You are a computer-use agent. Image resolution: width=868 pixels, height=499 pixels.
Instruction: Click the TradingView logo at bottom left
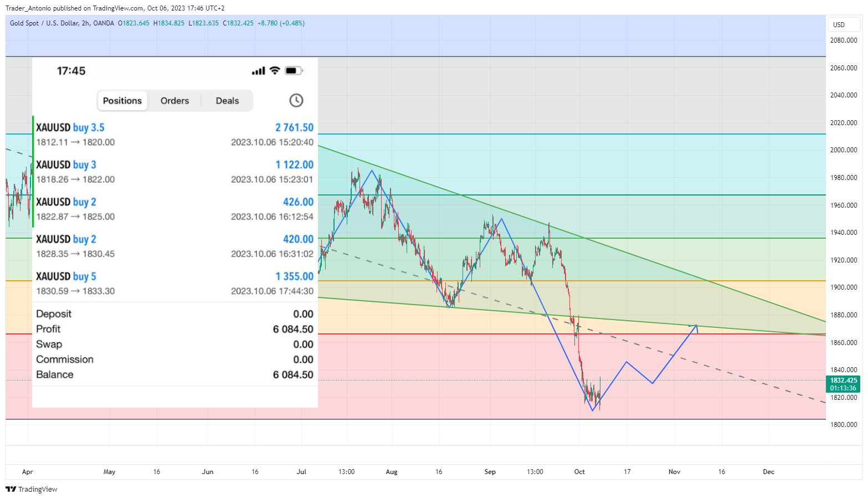pyautogui.click(x=32, y=489)
